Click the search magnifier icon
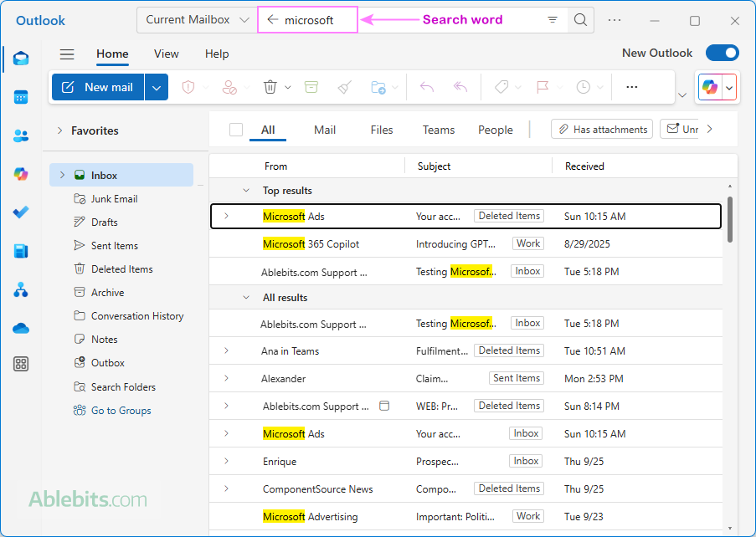This screenshot has width=756, height=537. [x=579, y=20]
